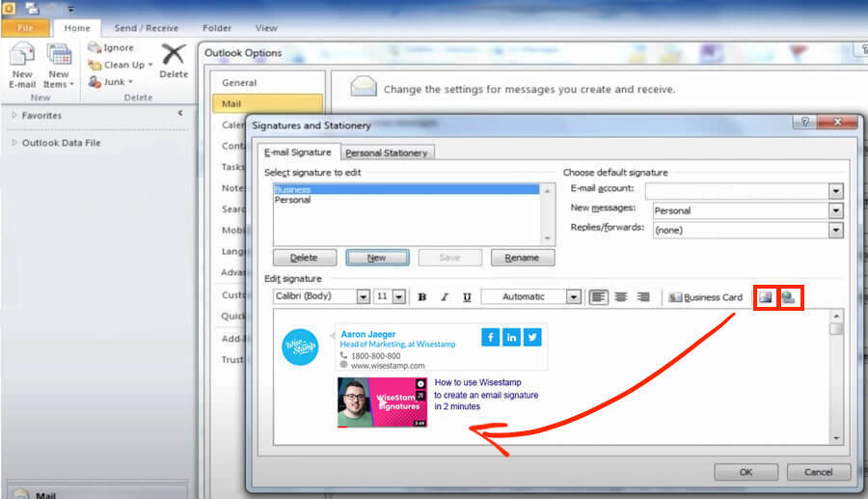This screenshot has height=499, width=868.
Task: Select Mail in Outlook Options
Action: (267, 103)
